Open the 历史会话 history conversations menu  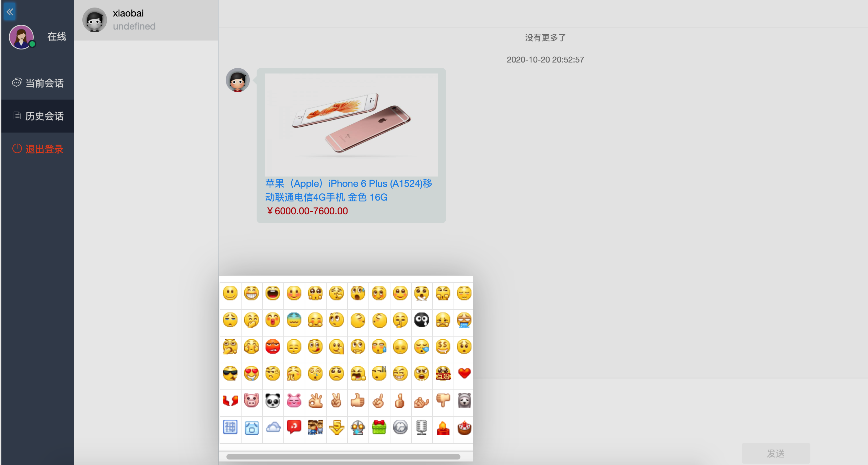click(38, 116)
